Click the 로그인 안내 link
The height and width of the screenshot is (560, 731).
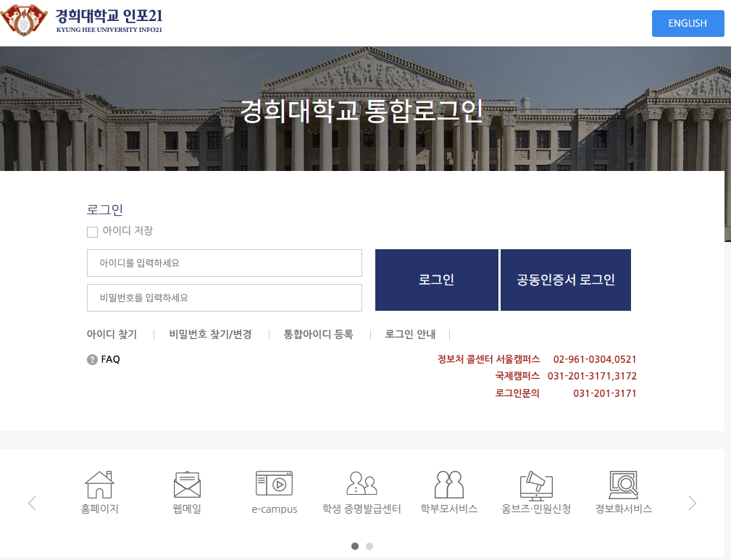point(408,334)
